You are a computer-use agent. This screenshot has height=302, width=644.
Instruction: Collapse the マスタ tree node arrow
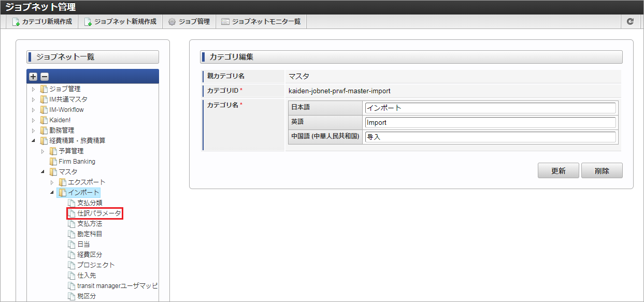43,172
